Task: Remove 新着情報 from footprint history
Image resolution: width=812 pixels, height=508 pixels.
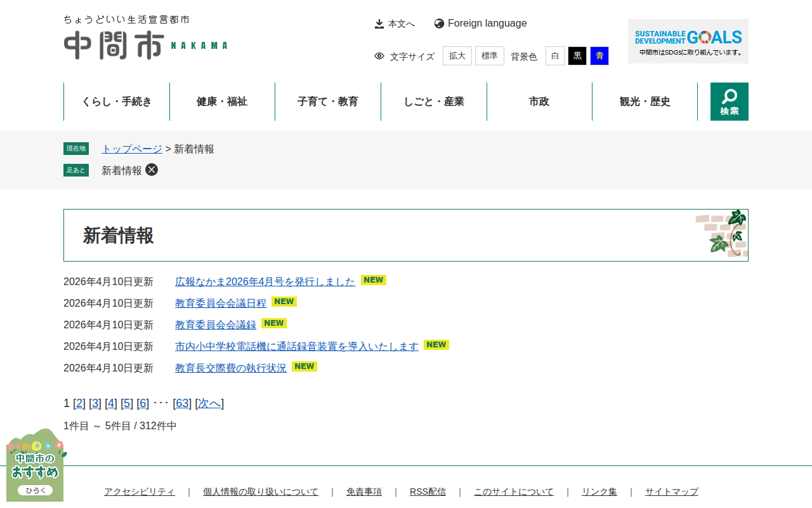Action: pos(152,170)
